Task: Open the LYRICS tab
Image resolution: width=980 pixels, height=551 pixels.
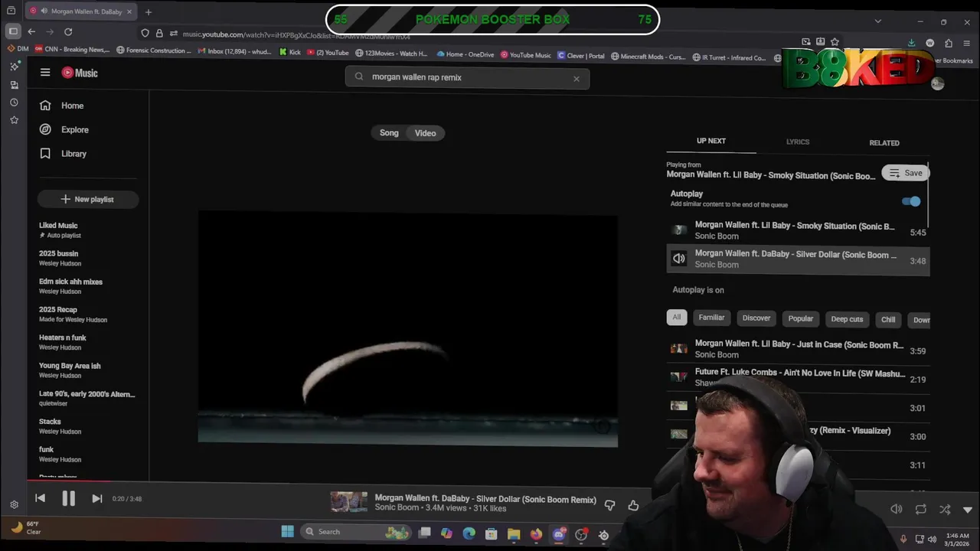Action: click(798, 142)
